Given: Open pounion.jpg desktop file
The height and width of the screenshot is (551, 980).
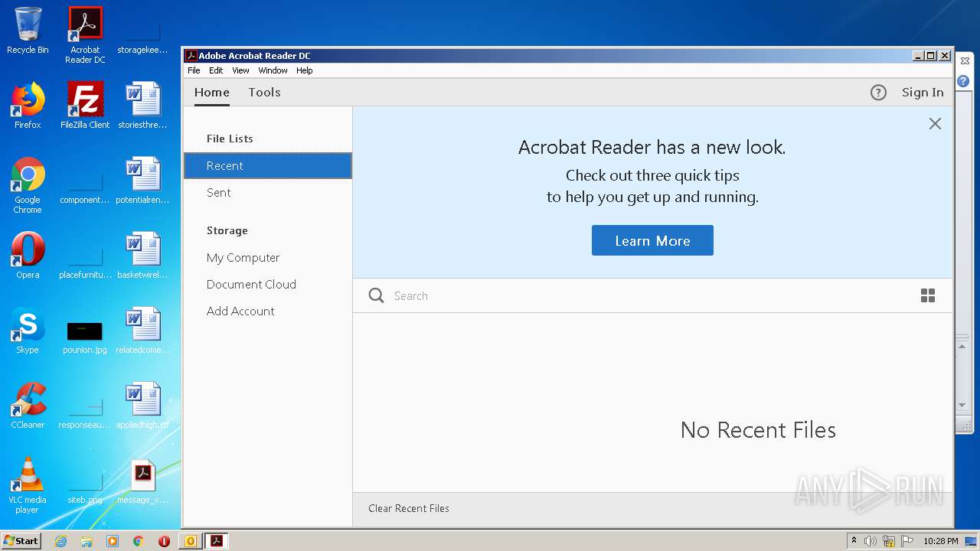Looking at the screenshot, I should pos(85,337).
